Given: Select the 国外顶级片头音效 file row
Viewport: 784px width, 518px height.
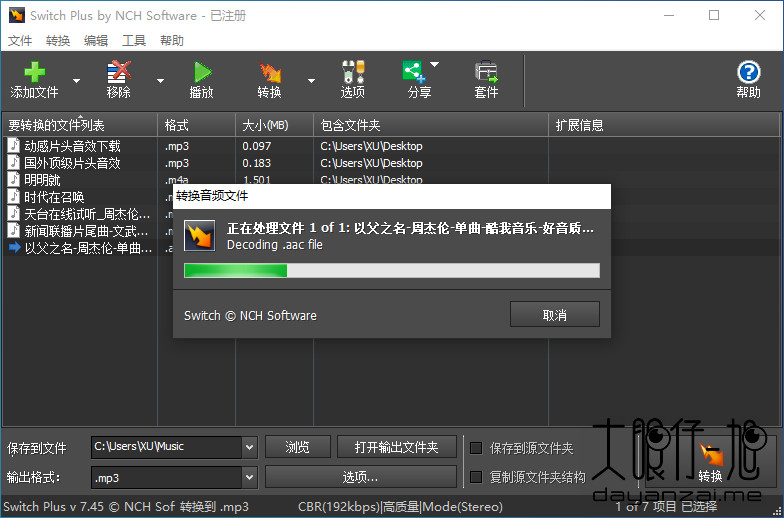Looking at the screenshot, I should click(392, 163).
